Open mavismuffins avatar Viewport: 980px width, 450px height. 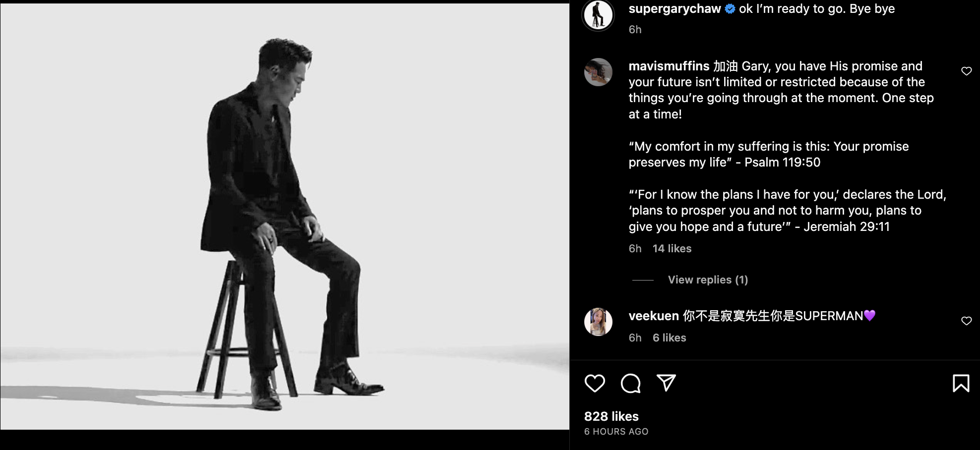click(598, 72)
